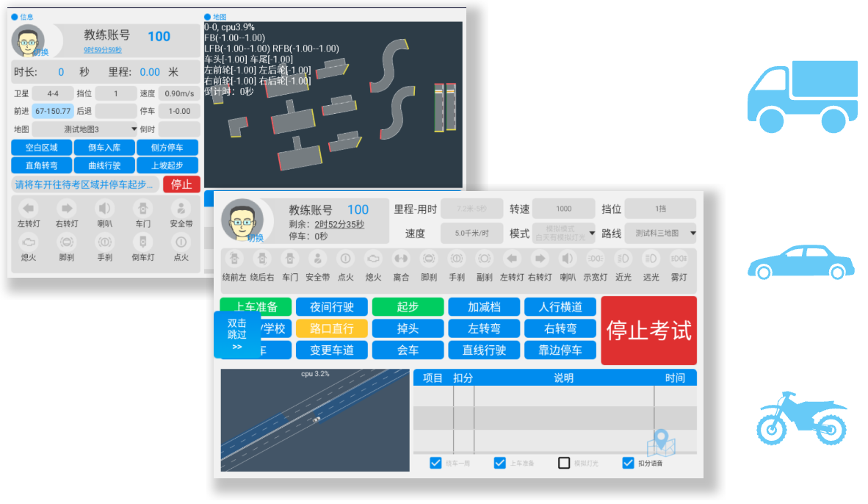Screen dimensions: 868x504
Task: Click the 副刹 auxiliary brake icon
Action: [484, 259]
